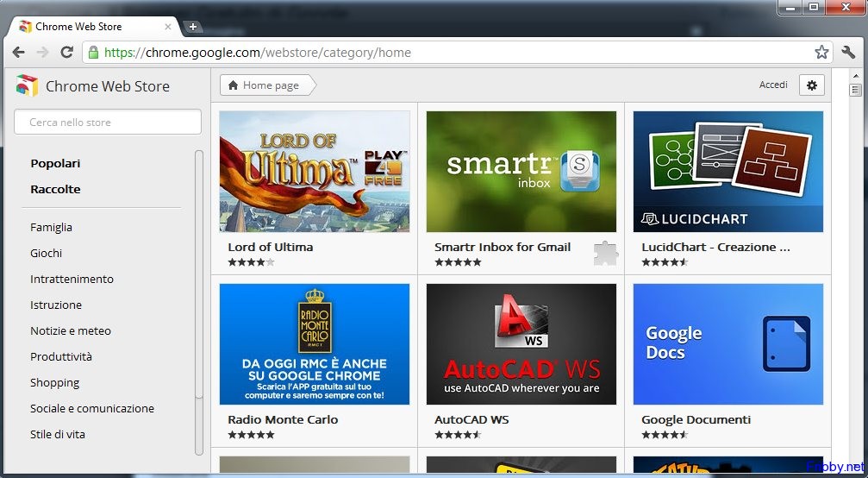Reload the Chrome Web Store page

(x=67, y=53)
